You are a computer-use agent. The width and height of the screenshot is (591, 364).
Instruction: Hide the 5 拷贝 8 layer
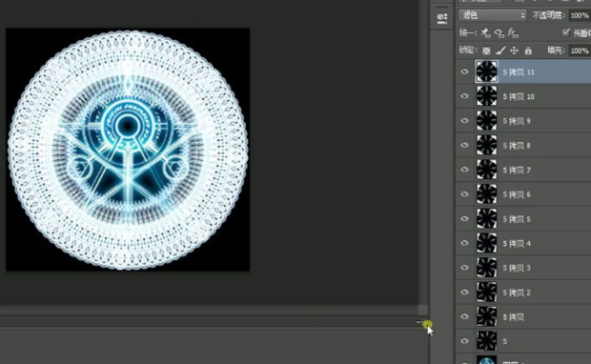click(464, 145)
